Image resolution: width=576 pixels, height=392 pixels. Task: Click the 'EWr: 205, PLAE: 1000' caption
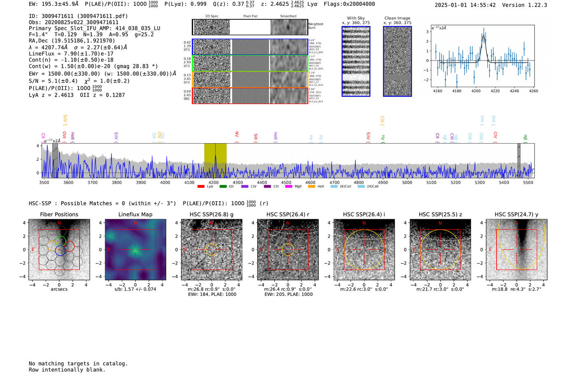pos(288,295)
